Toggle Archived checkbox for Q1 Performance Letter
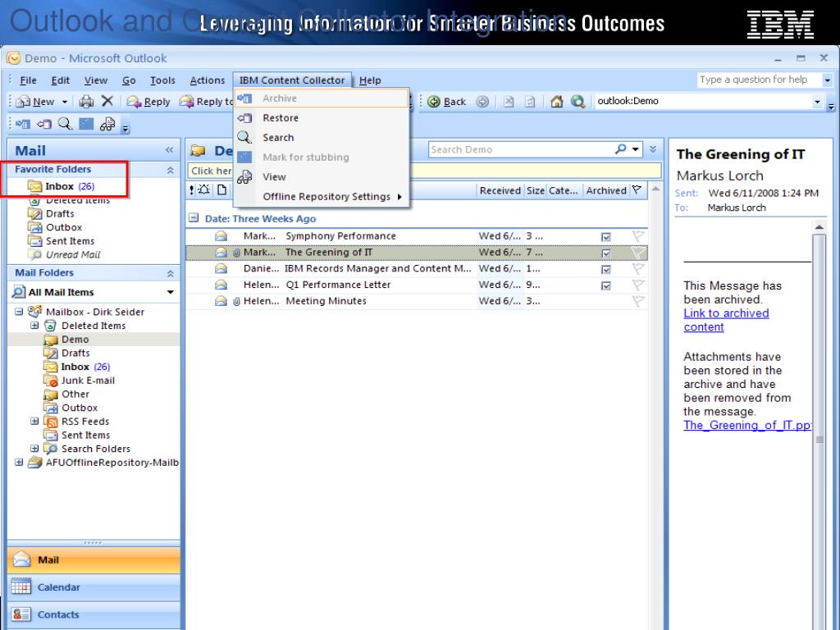840x630 pixels. pos(606,285)
